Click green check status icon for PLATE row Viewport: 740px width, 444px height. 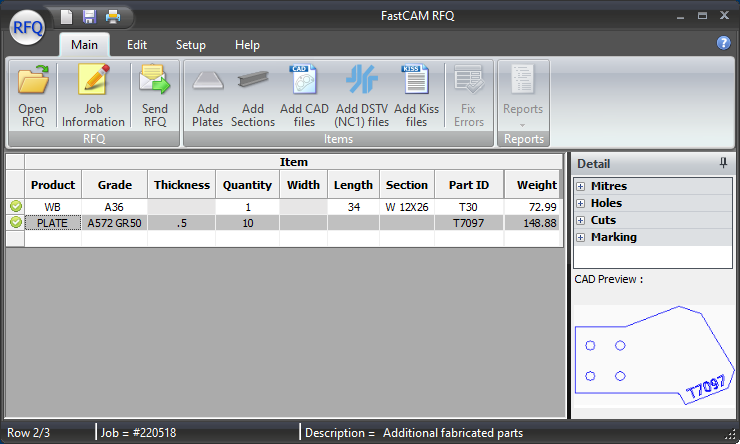pos(16,222)
